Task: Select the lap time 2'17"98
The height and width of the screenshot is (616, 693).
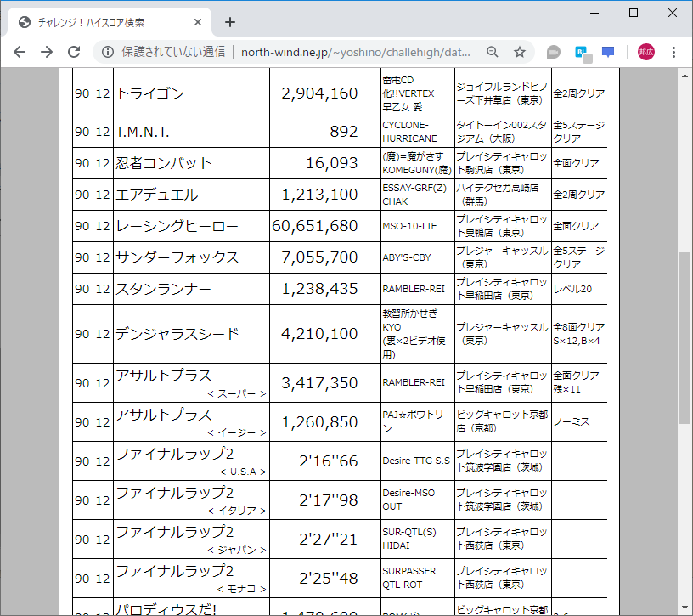Action: (329, 500)
